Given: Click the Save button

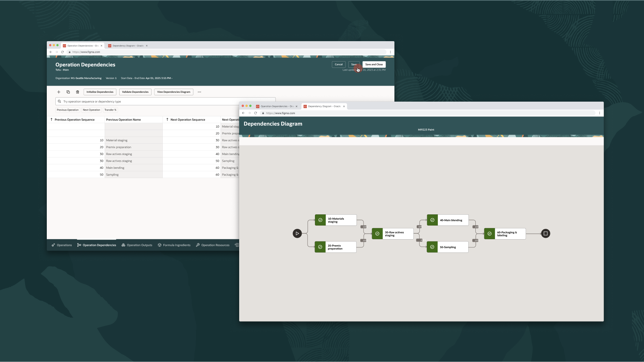Looking at the screenshot, I should (354, 65).
